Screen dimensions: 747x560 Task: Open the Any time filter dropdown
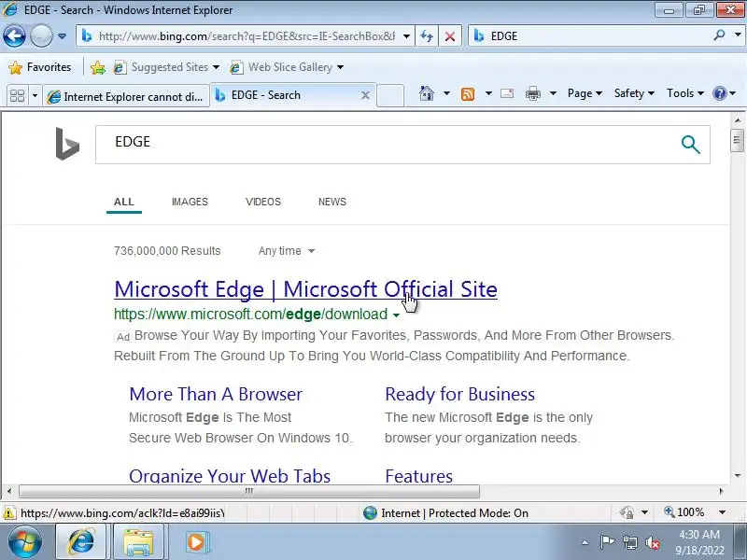click(x=287, y=251)
